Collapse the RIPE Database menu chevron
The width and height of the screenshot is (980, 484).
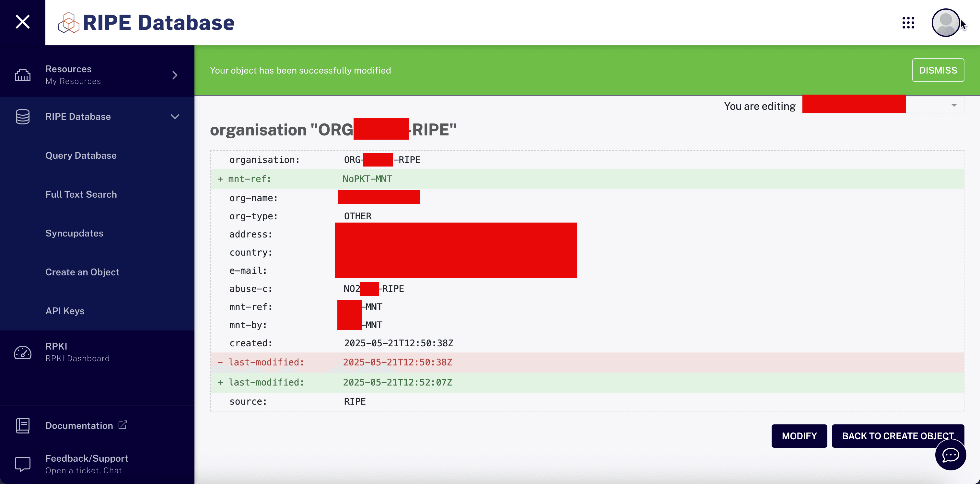click(175, 117)
